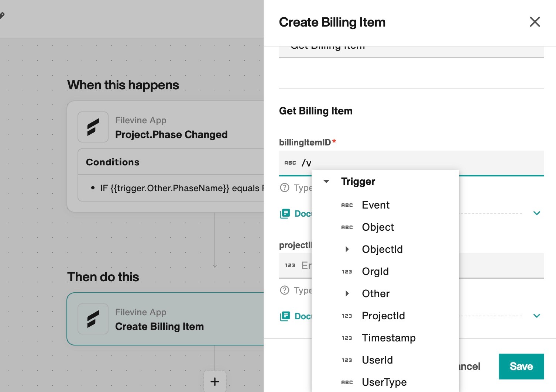The image size is (556, 392).
Task: Click the pencil edit icon at top left
Action: tap(2, 16)
